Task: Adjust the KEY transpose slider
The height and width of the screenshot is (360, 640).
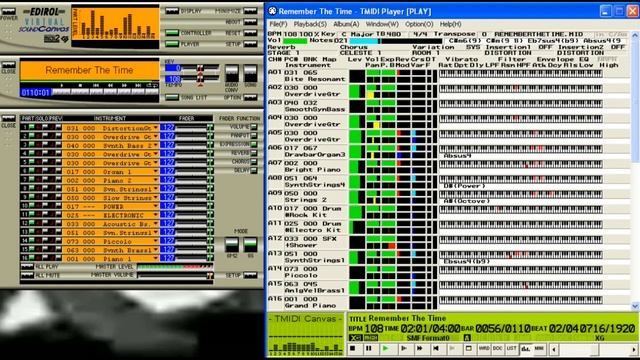Action: coord(200,68)
